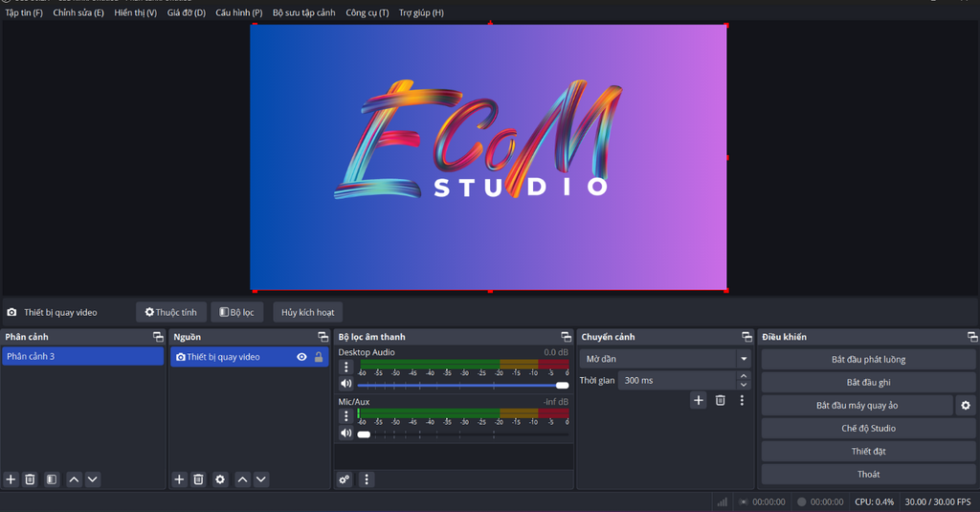Click Thiết đặt settings button
The image size is (980, 512).
click(868, 452)
